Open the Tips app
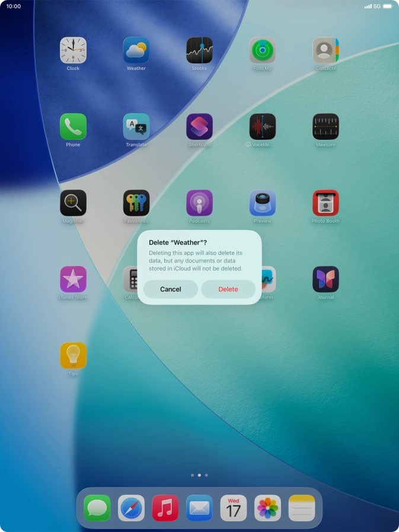399x532 pixels. (73, 355)
